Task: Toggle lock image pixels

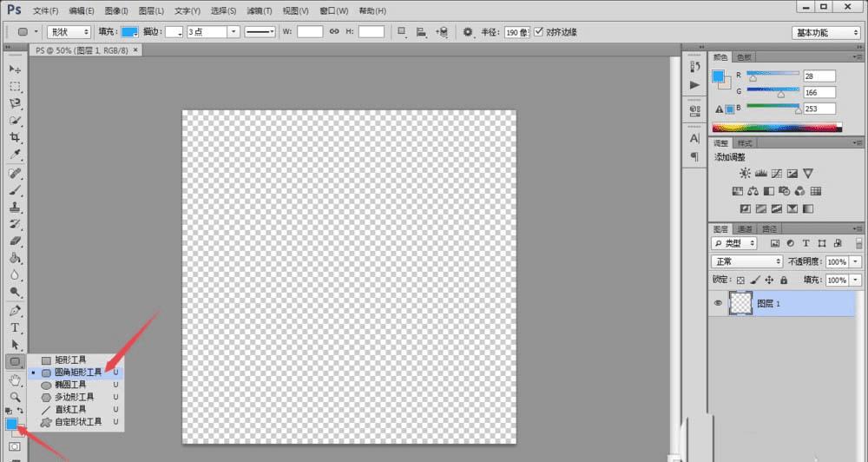Action: coord(754,280)
